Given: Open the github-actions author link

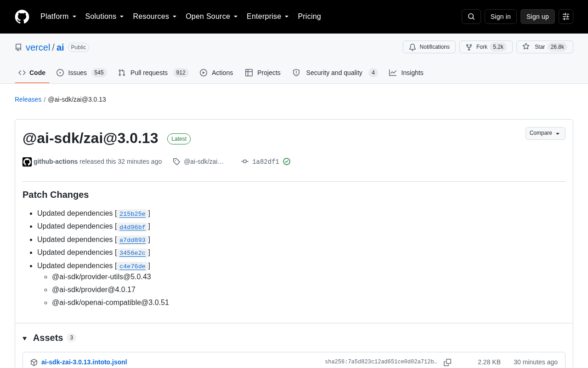Looking at the screenshot, I should [x=56, y=161].
